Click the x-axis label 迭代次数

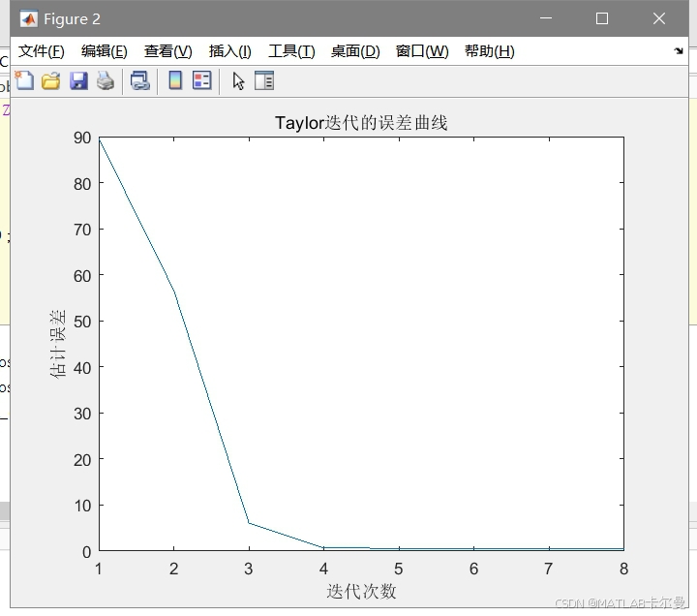click(361, 591)
